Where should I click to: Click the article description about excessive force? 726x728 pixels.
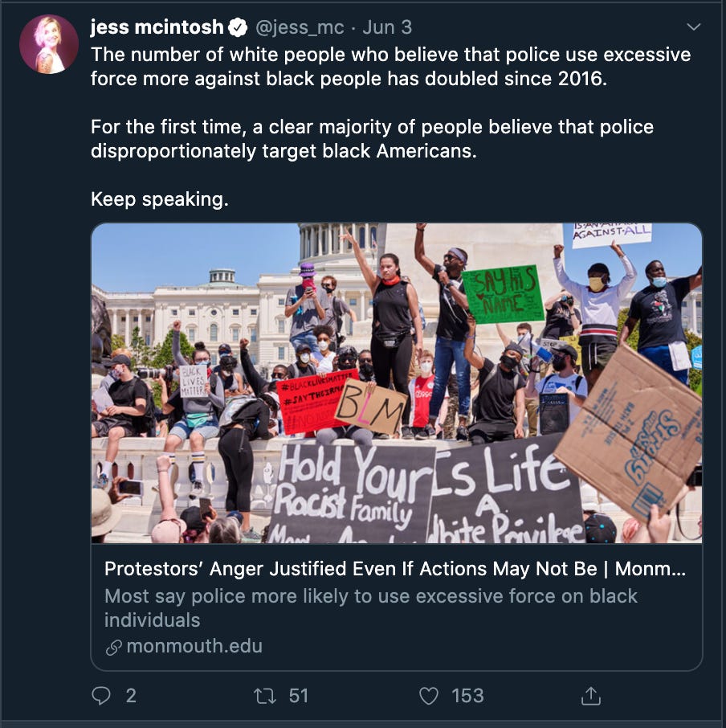point(371,607)
